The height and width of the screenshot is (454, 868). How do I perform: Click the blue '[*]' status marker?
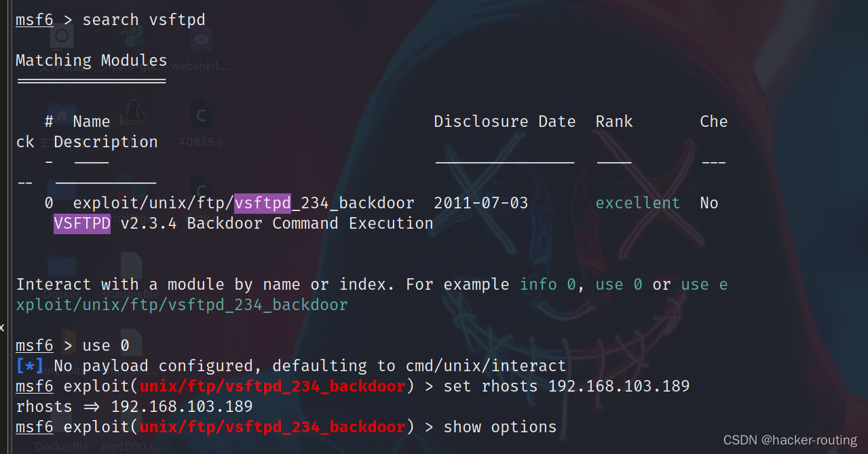(30, 366)
